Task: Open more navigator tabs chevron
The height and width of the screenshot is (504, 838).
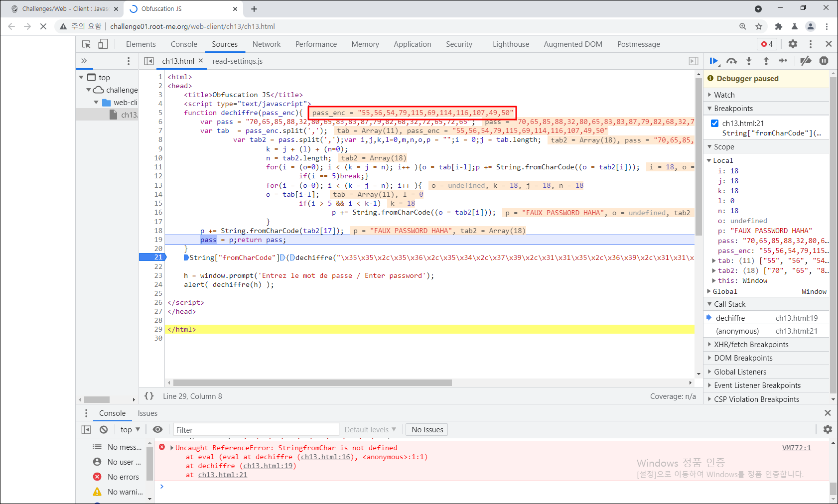Action: [x=84, y=61]
